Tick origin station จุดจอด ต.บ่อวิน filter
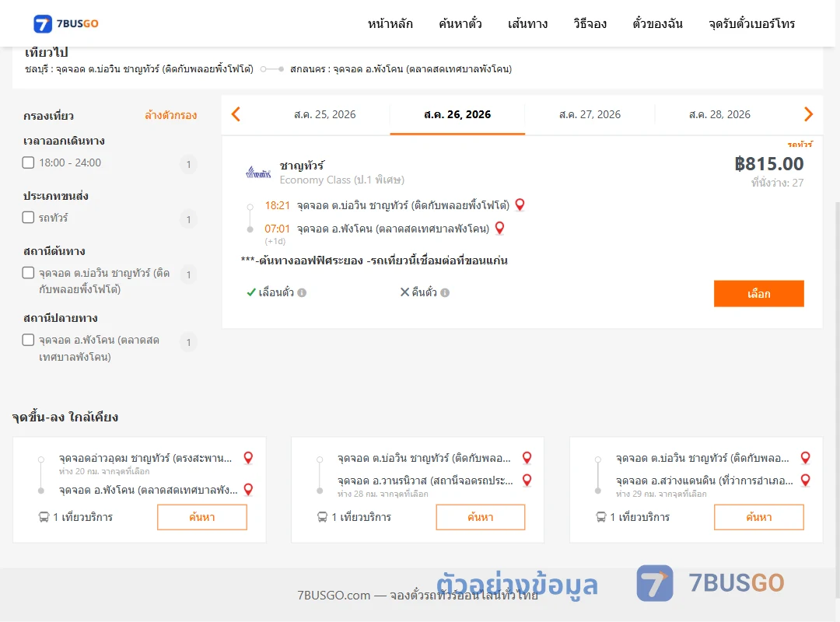 point(29,273)
